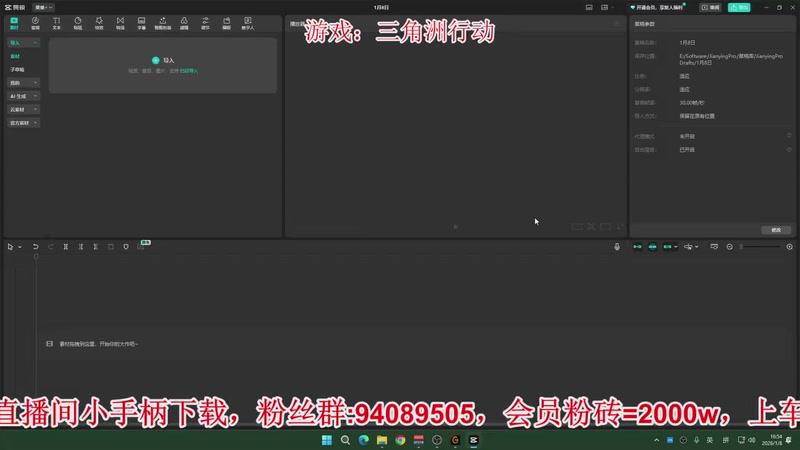
Task: Open the 媒体 (Media) tab
Action: (x=14, y=23)
